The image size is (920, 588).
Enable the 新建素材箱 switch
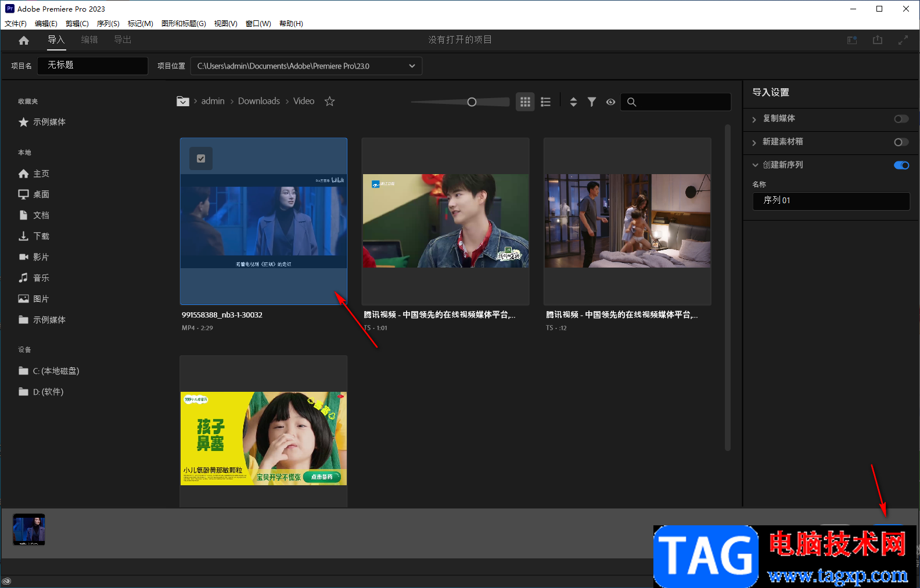tap(901, 142)
